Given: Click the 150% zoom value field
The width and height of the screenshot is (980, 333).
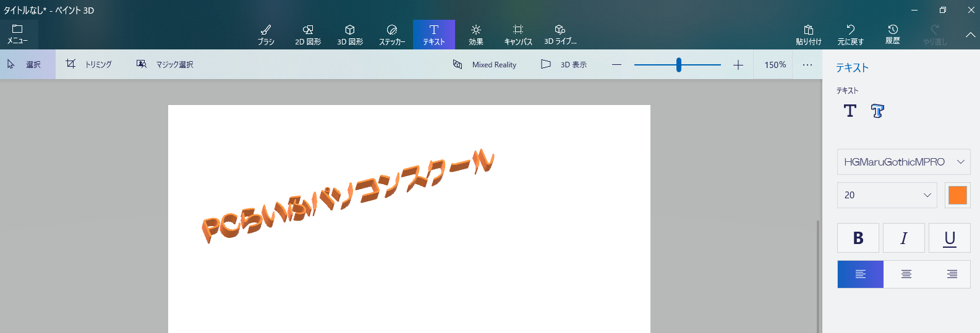Looking at the screenshot, I should pyautogui.click(x=775, y=65).
